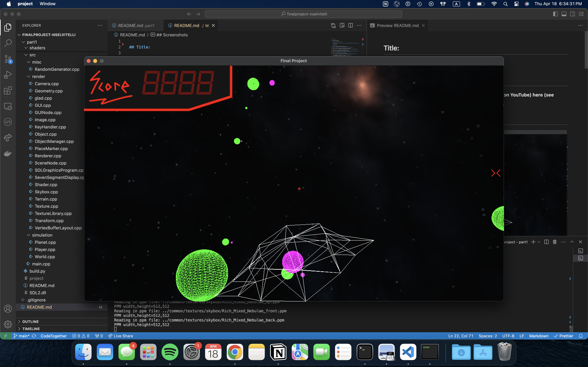This screenshot has width=588, height=367.
Task: Open the Extensions view
Action: (x=8, y=91)
